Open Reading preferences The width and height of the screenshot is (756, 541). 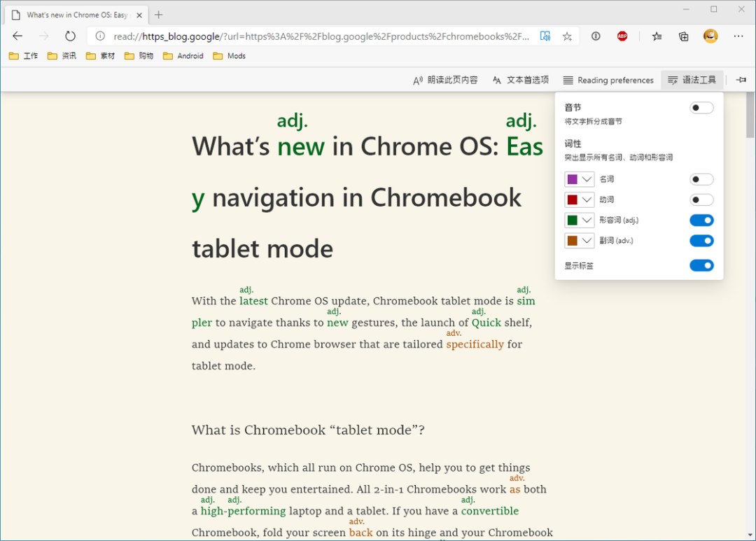point(608,80)
